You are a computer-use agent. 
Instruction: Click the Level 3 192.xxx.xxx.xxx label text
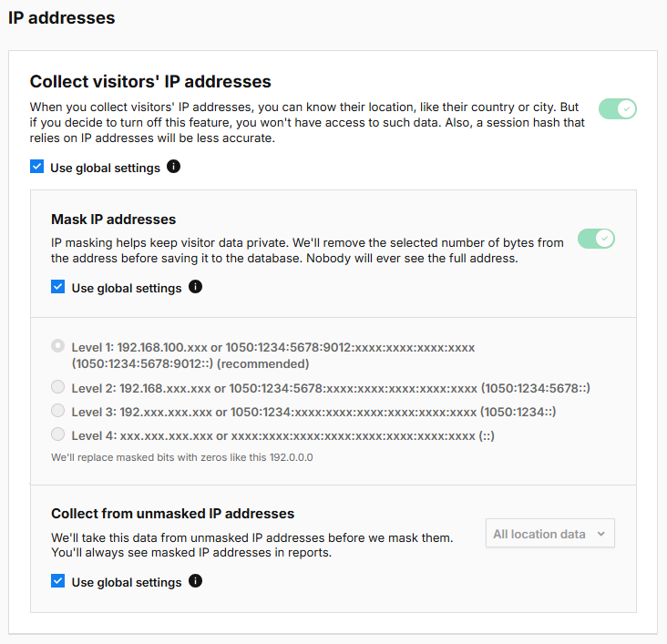[313, 412]
